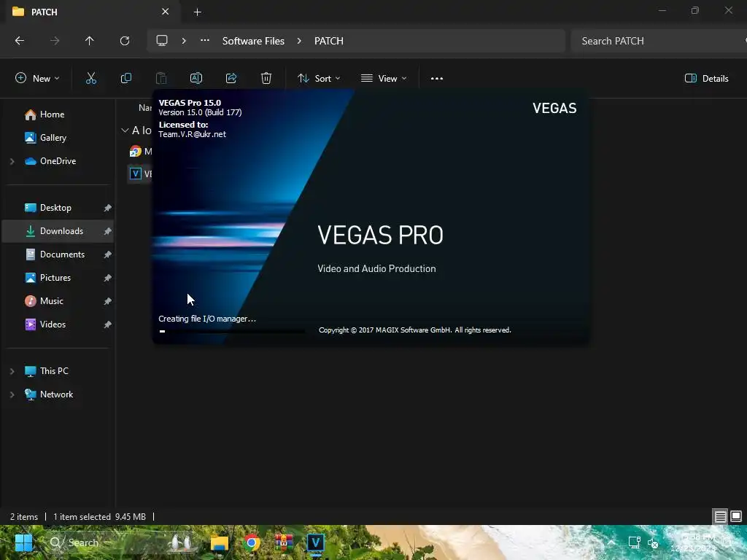Go back in File Explorer
Image resolution: width=747 pixels, height=560 pixels.
click(20, 41)
